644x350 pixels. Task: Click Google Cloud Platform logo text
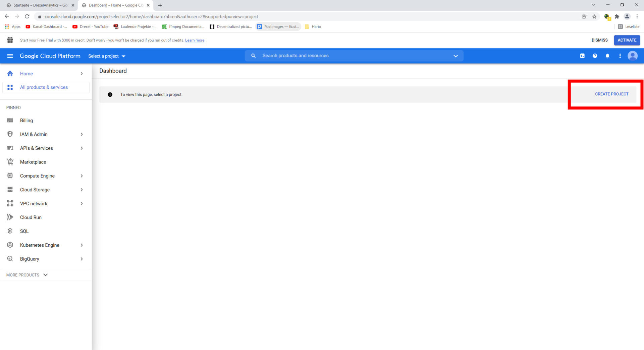50,56
